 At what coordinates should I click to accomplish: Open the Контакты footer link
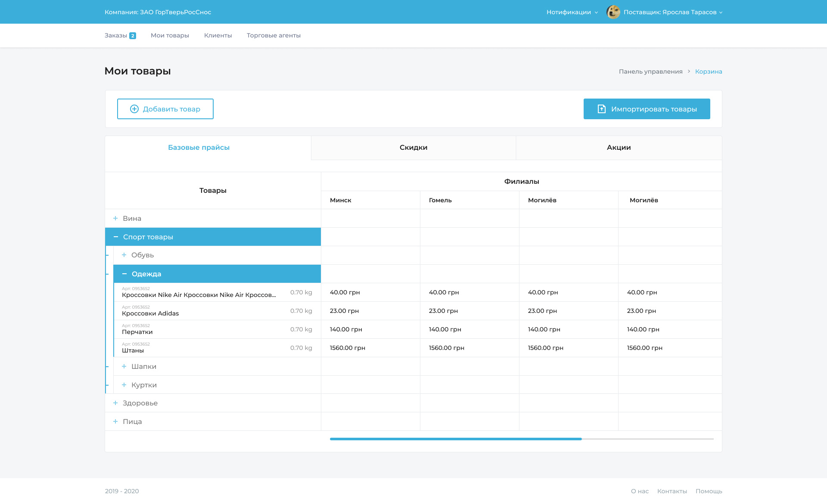coord(672,491)
